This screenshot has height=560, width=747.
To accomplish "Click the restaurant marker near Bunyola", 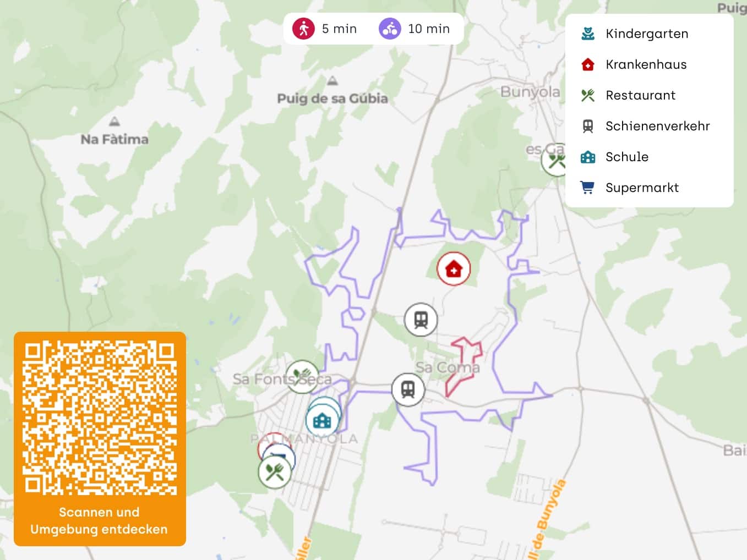I will tap(555, 161).
